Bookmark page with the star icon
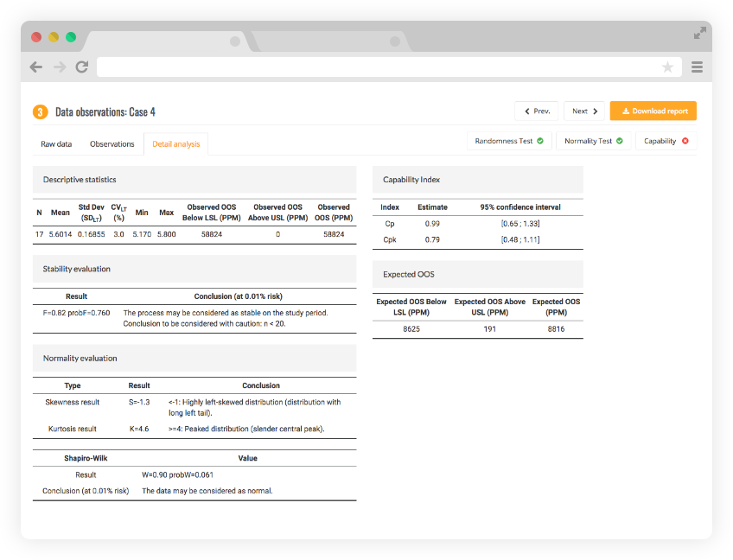 coord(667,67)
